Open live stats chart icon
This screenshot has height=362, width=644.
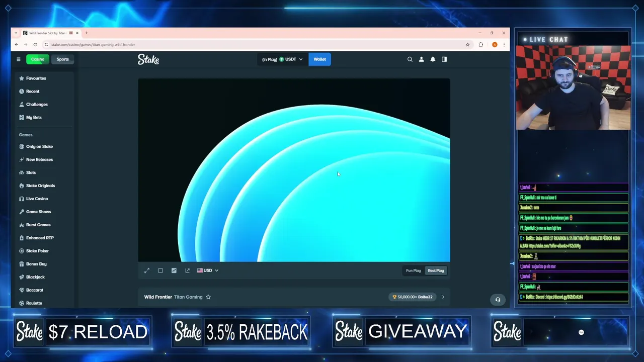click(174, 270)
